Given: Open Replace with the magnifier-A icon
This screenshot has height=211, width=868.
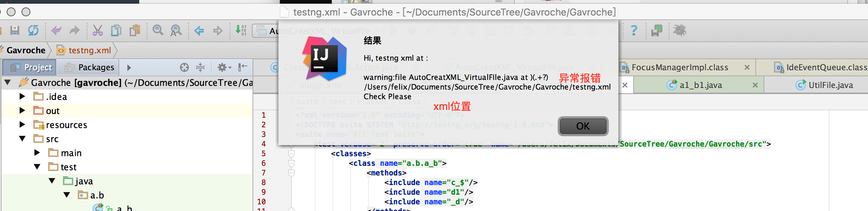Looking at the screenshot, I should click(x=176, y=30).
